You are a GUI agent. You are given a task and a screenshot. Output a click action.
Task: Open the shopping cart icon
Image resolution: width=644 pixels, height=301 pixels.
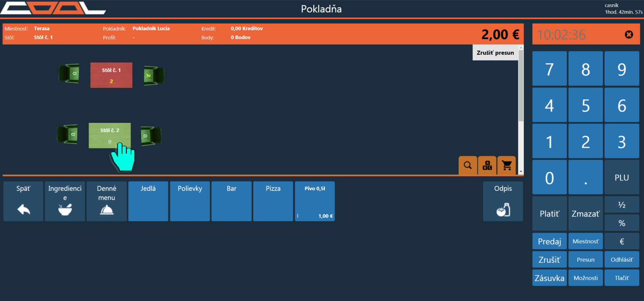click(506, 165)
